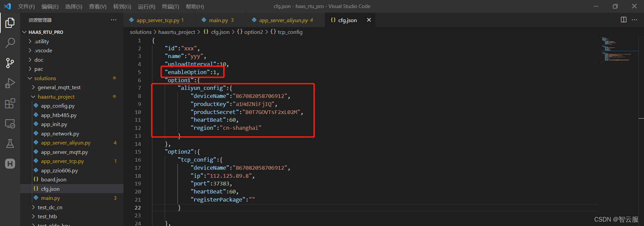This screenshot has height=226, width=644.
Task: Open the Extensions view icon
Action: tap(10, 103)
